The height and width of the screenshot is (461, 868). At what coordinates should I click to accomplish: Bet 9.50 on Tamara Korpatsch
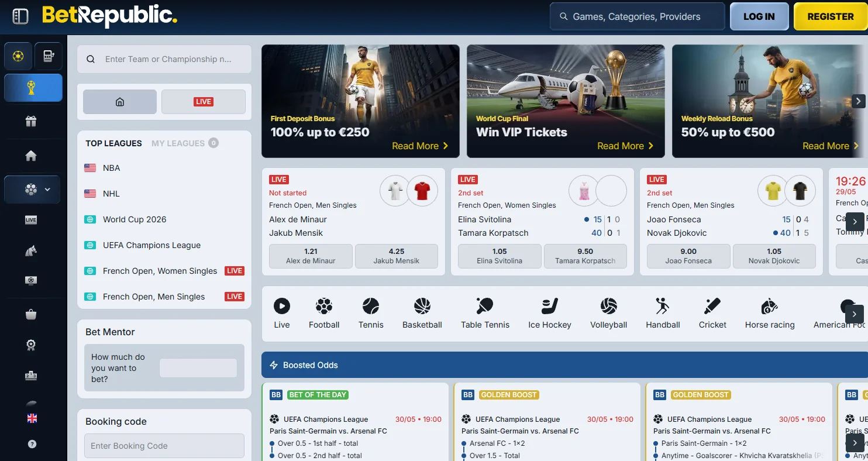(585, 256)
